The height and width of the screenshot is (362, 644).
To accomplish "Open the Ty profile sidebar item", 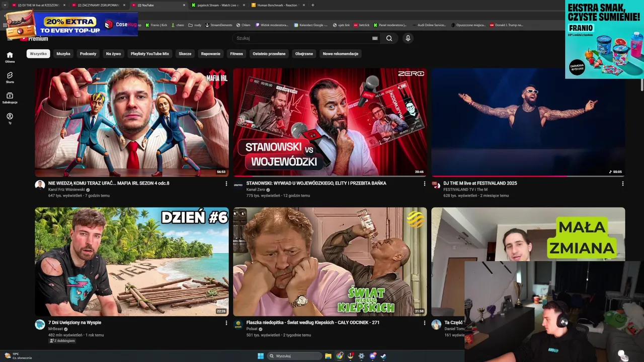I will tap(10, 118).
